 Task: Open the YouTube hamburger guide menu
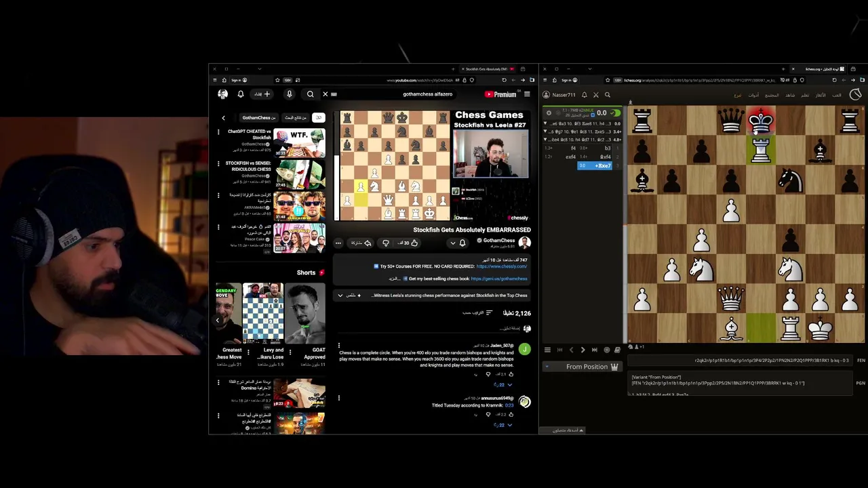tap(527, 94)
